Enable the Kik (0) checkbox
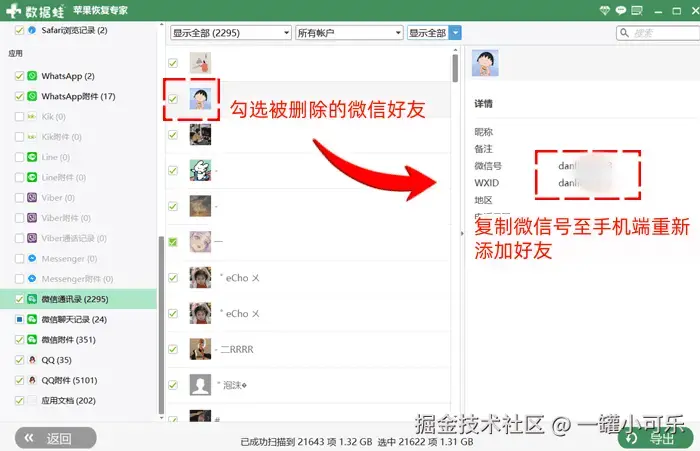 point(19,117)
